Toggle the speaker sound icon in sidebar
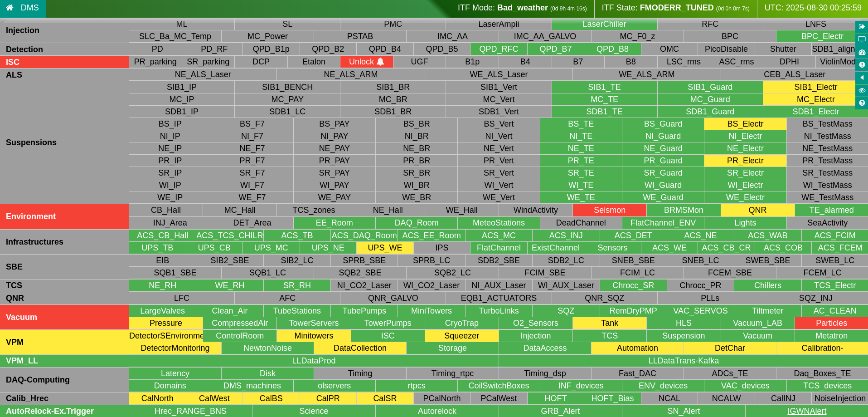Viewport: 868px width, 417px height. tap(862, 78)
